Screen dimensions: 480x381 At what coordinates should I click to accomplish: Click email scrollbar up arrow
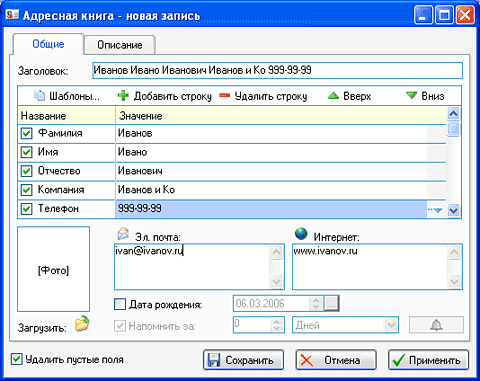(x=276, y=252)
